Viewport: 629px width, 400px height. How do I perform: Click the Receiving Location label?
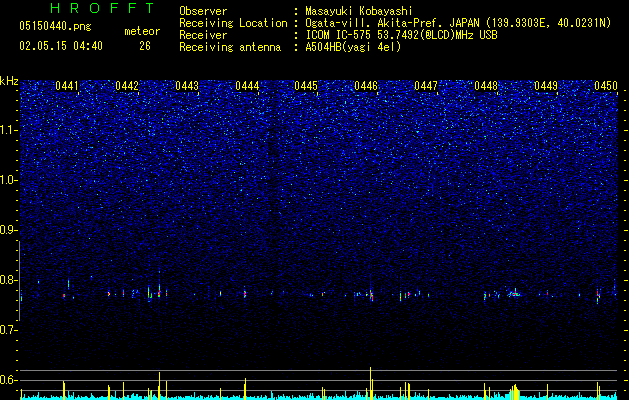click(233, 23)
